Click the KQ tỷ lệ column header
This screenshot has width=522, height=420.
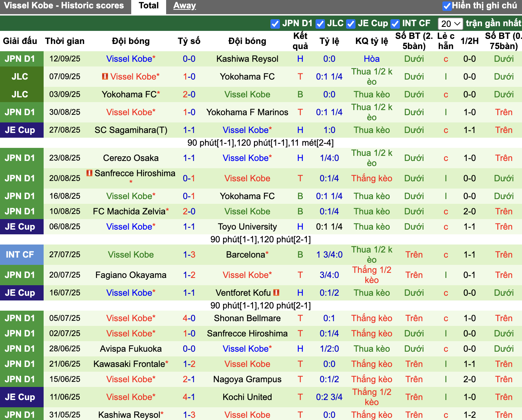[x=372, y=41]
